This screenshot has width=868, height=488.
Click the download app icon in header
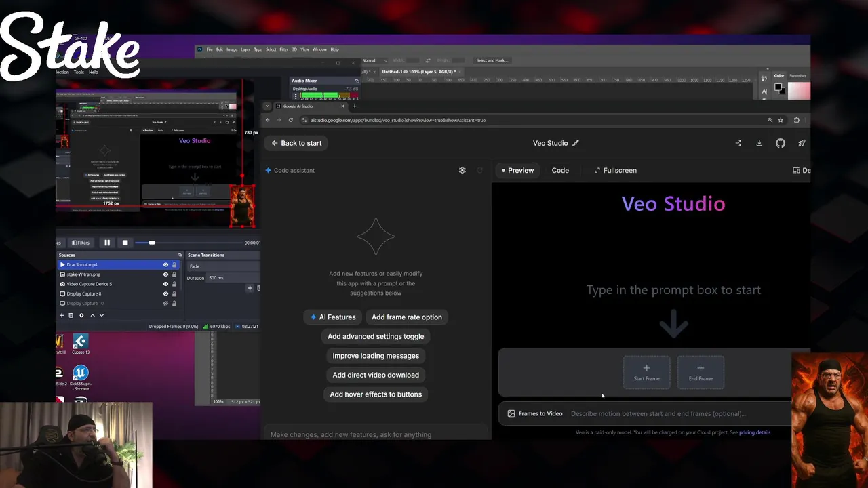pyautogui.click(x=759, y=143)
